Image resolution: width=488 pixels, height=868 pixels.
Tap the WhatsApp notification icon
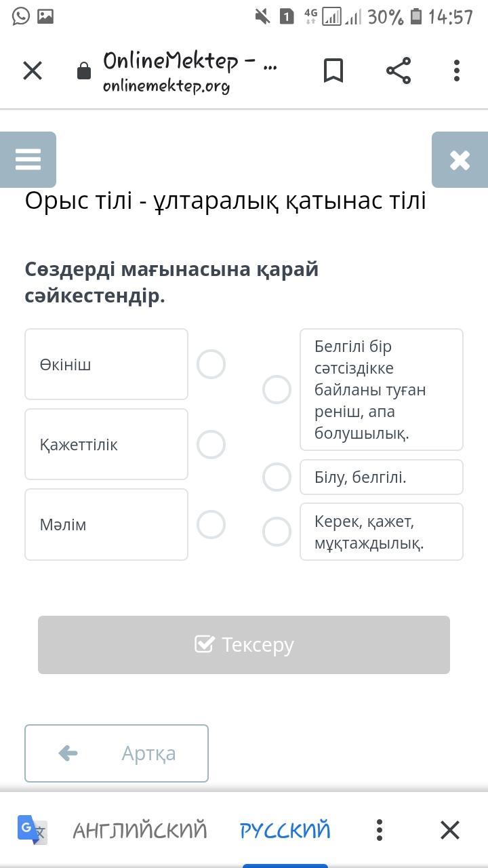(21, 16)
